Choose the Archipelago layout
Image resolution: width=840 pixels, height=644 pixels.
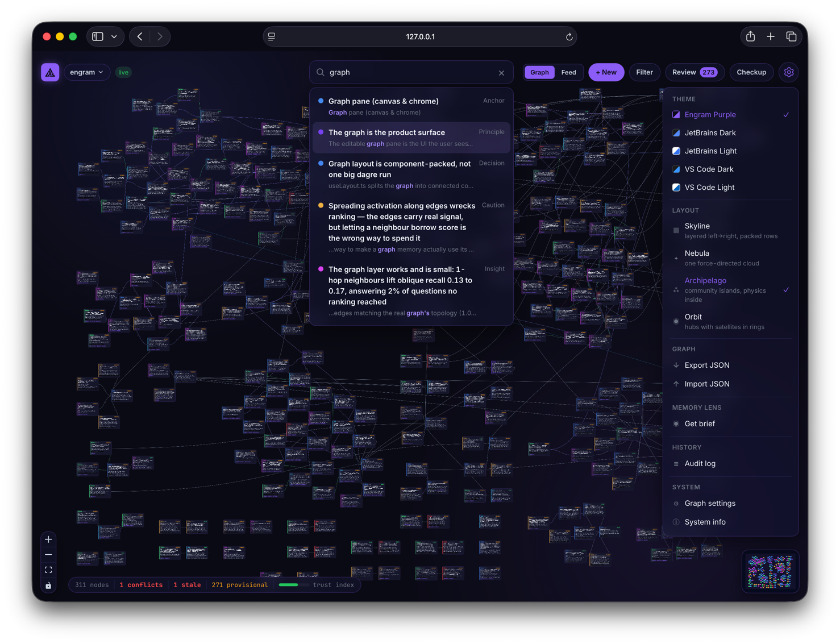pos(730,289)
